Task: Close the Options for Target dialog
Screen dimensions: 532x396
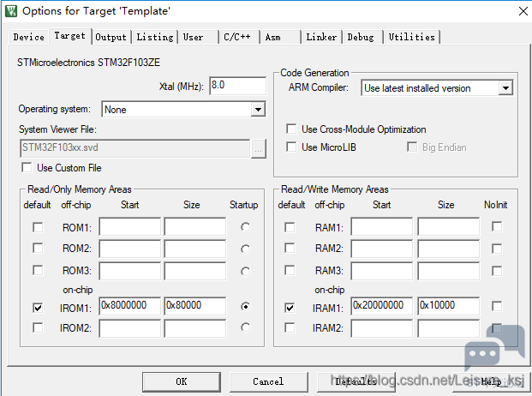Action: (523, 11)
